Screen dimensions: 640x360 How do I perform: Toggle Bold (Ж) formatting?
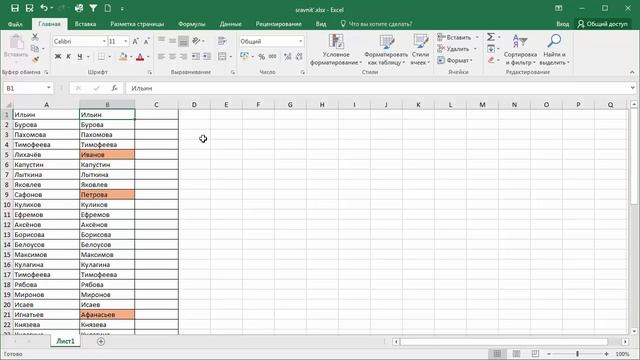58,57
